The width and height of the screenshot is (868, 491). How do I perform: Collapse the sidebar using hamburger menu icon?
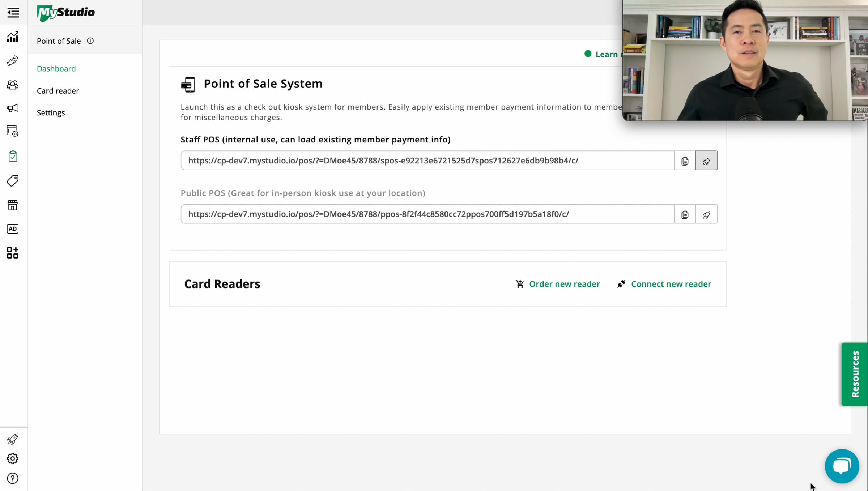(x=13, y=13)
